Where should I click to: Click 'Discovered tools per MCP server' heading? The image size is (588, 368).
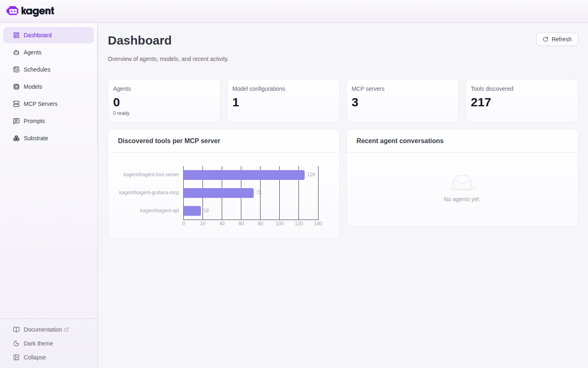pyautogui.click(x=169, y=141)
